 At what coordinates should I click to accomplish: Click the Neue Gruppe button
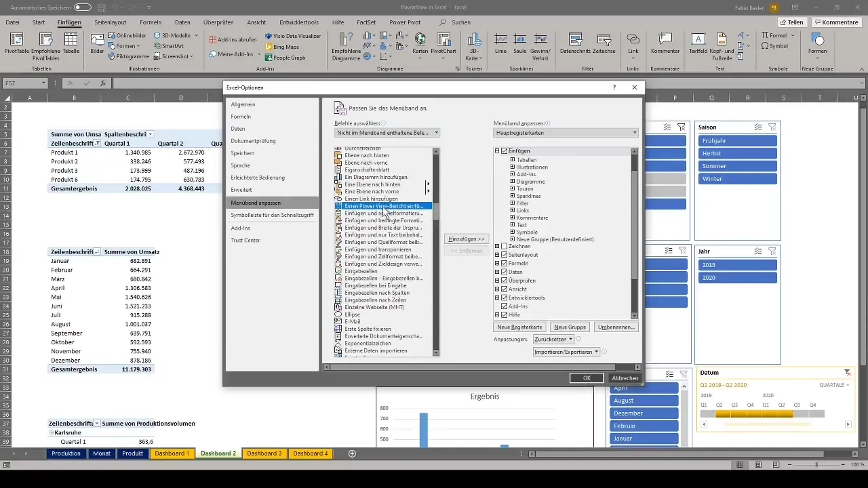pyautogui.click(x=570, y=327)
